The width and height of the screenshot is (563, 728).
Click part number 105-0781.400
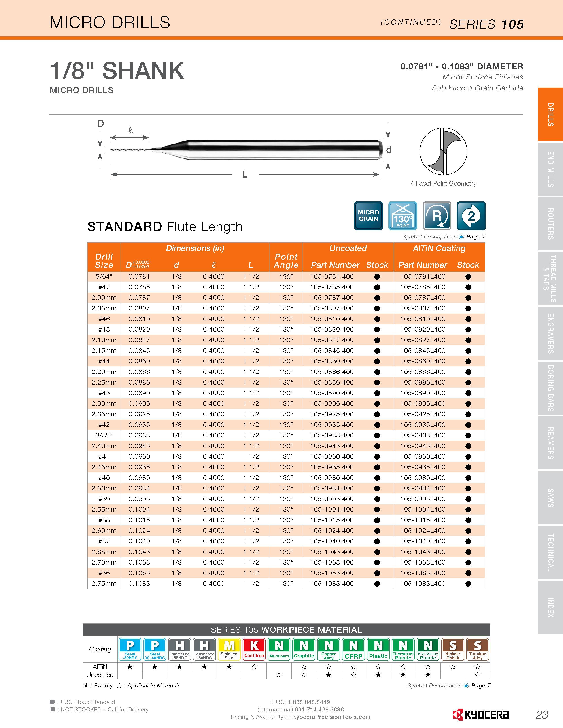(x=332, y=277)
